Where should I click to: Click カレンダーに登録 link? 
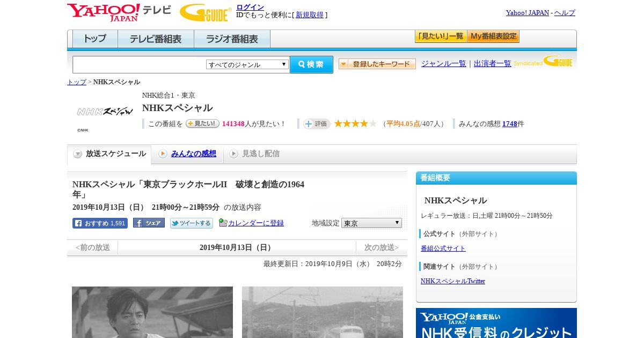coord(256,223)
